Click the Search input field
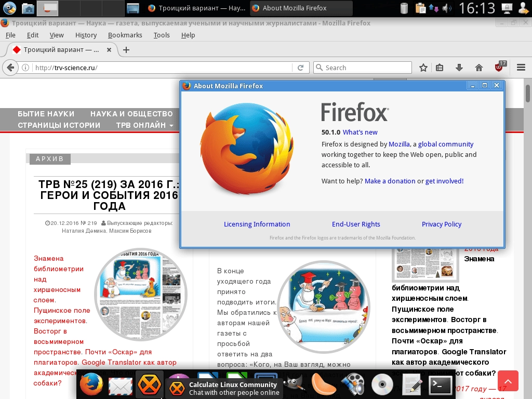This screenshot has height=399, width=532. [x=362, y=68]
